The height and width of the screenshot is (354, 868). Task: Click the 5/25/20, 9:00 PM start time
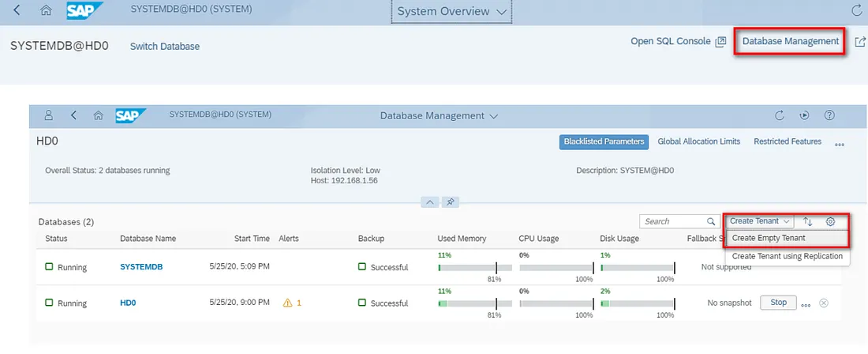[x=240, y=303]
